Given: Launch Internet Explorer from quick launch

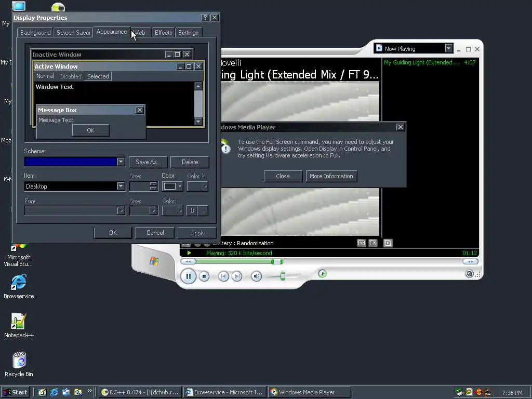Looking at the screenshot, I should pos(54,392).
